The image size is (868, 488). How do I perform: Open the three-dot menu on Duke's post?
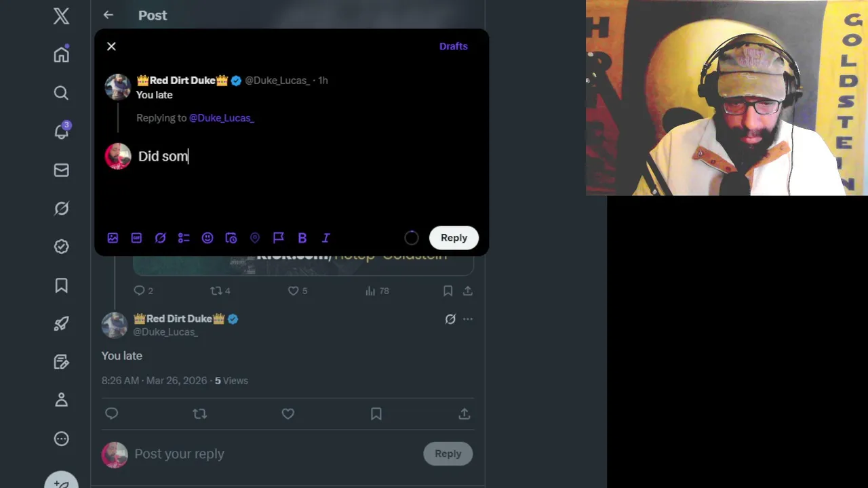[468, 319]
